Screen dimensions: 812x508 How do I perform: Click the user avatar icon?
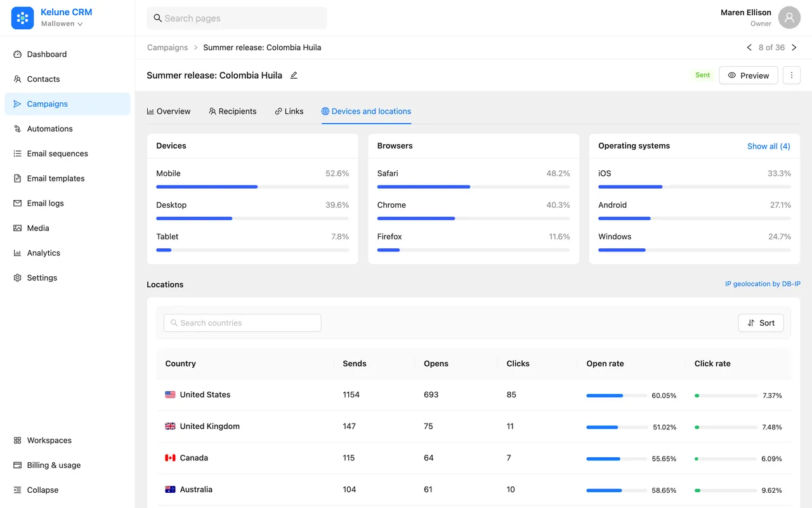(789, 18)
